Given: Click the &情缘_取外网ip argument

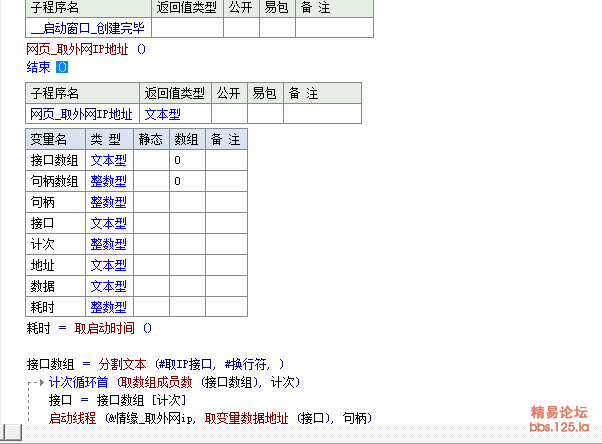Looking at the screenshot, I should coord(150,418).
